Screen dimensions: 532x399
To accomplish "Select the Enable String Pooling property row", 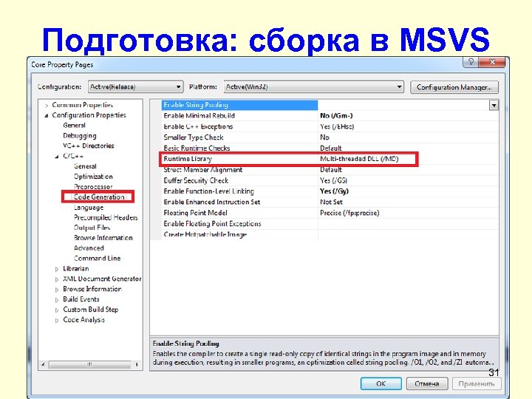I will click(x=239, y=105).
